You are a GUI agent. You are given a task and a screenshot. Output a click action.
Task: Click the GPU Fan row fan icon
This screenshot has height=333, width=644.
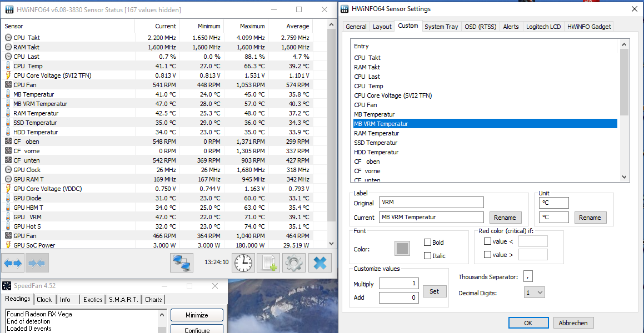click(8, 236)
